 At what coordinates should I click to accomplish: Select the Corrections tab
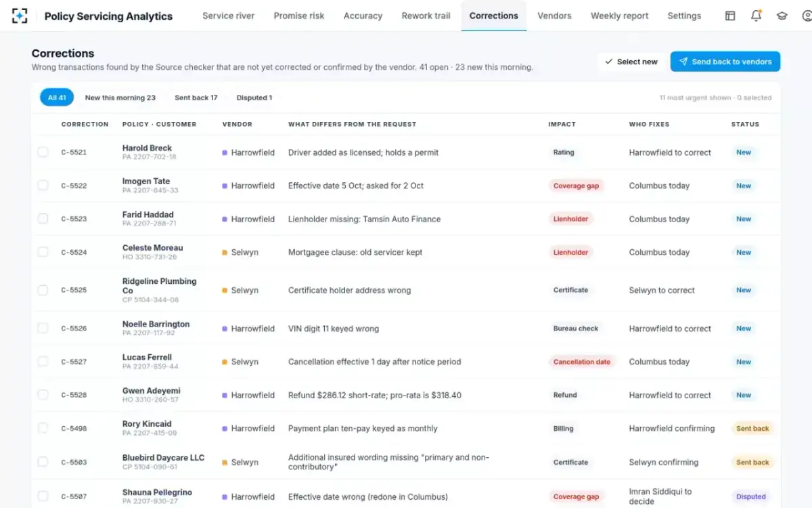(x=494, y=16)
